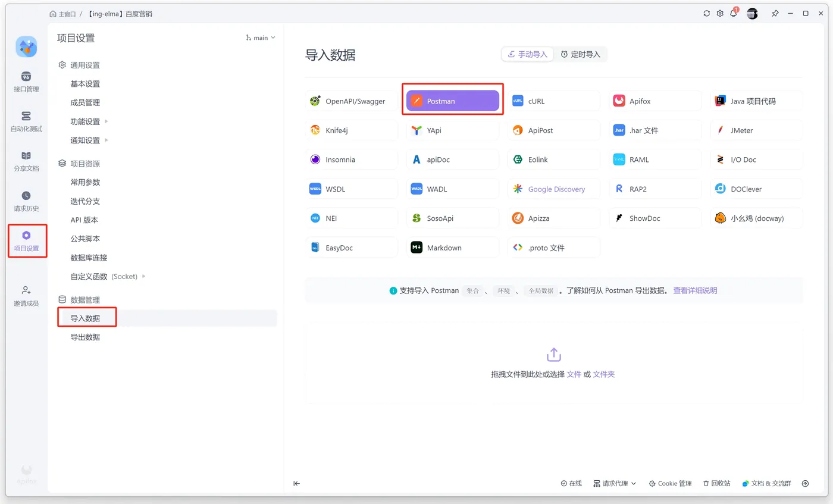Choose Insomnia import format

(352, 159)
